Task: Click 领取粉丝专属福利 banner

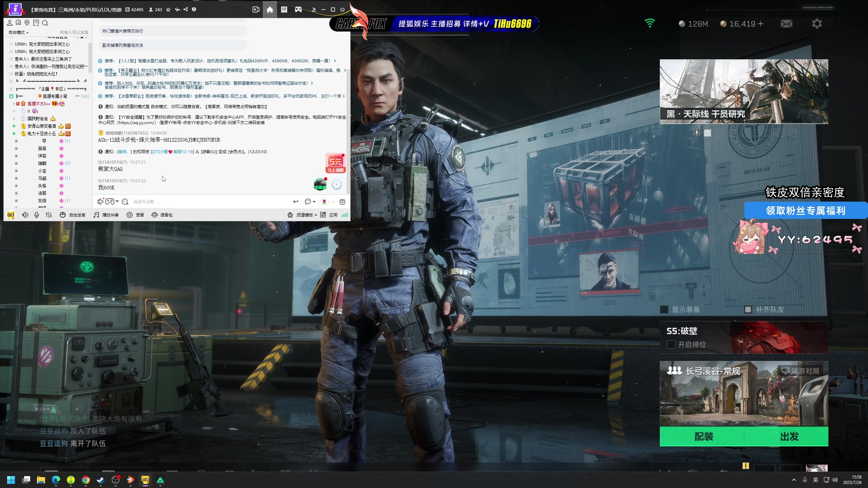Action: coord(806,210)
